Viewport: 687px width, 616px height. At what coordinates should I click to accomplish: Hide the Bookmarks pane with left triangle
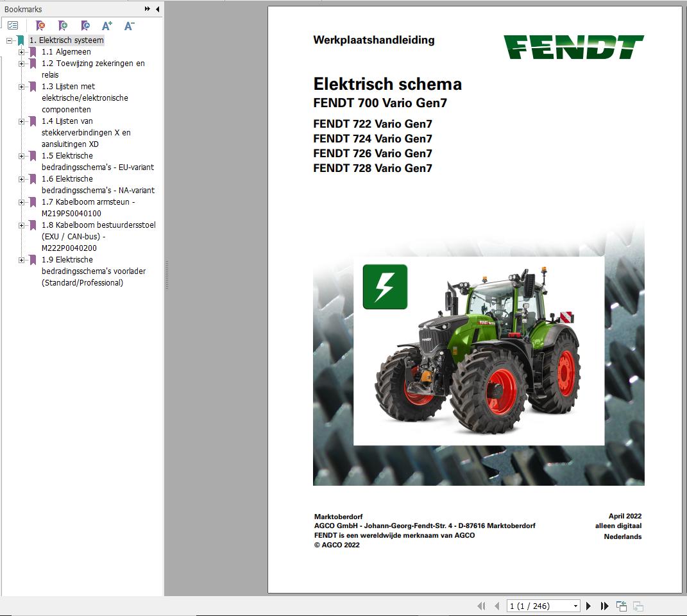tap(157, 9)
